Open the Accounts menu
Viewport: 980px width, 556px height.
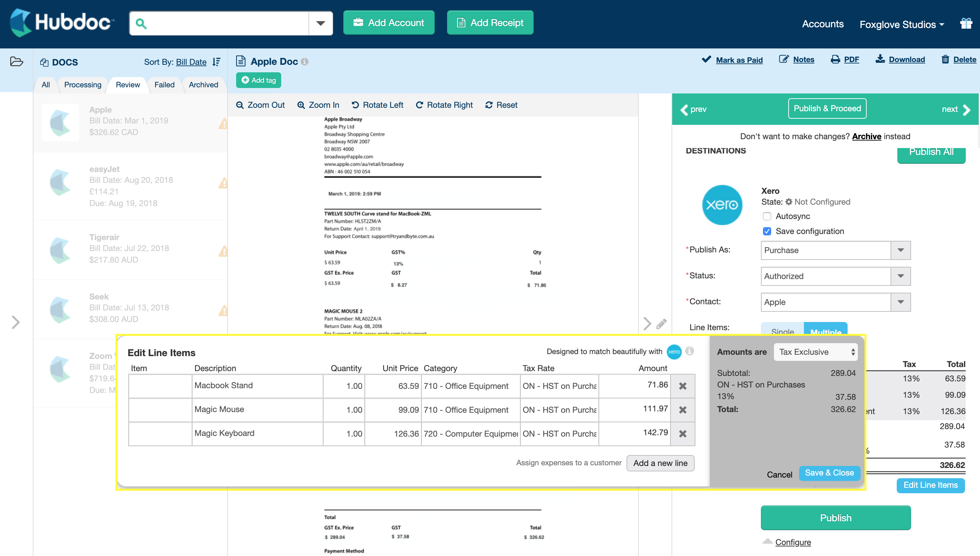point(823,24)
